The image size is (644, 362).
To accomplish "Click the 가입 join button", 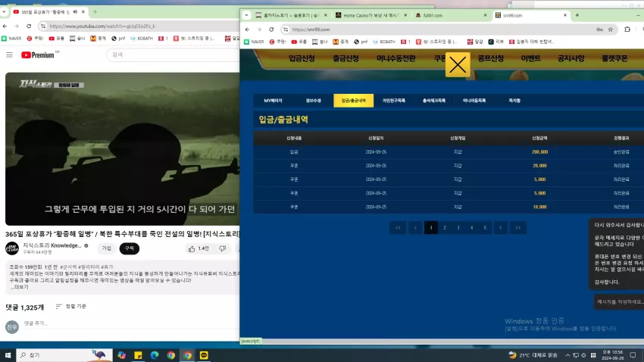I will tap(106, 248).
